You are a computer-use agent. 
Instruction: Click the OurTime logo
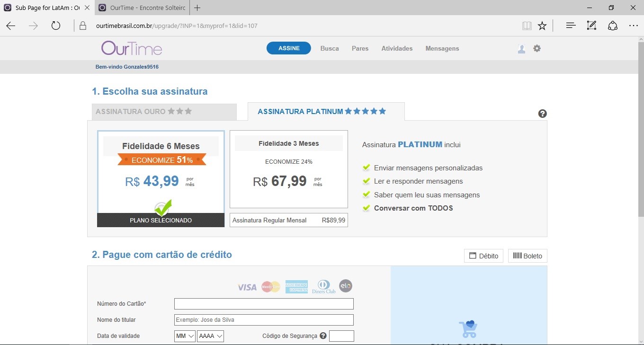(132, 48)
